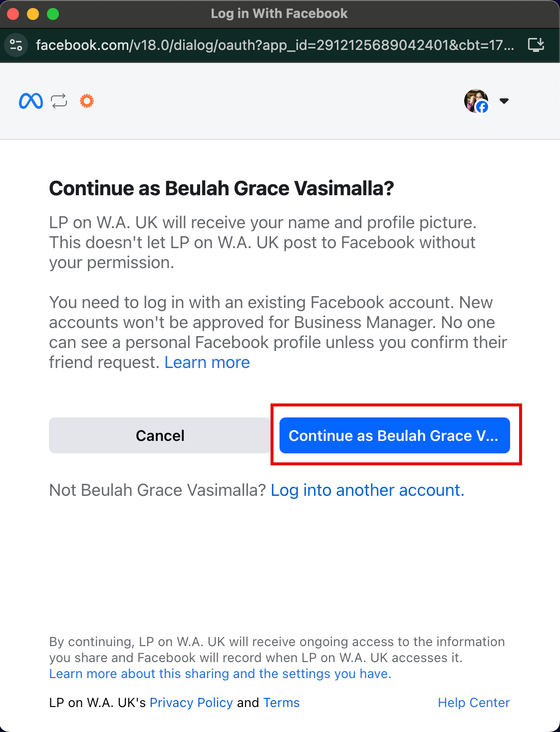The width and height of the screenshot is (560, 732).
Task: Click the orange gear app icon
Action: [87, 101]
